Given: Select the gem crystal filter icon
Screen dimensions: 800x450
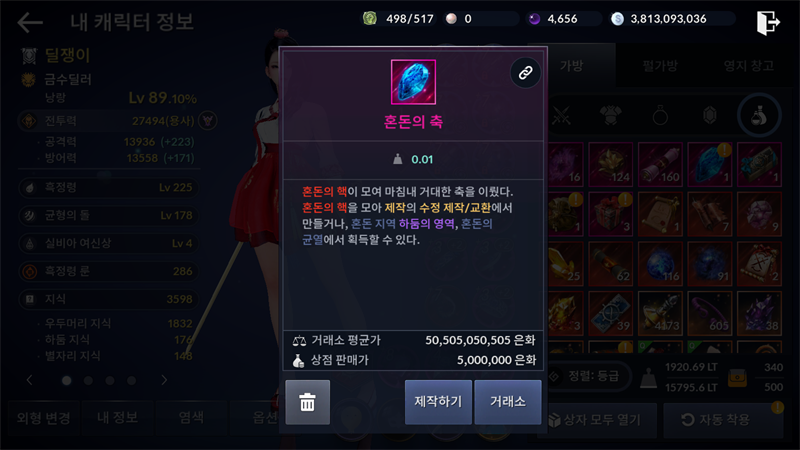Looking at the screenshot, I should [x=709, y=116].
